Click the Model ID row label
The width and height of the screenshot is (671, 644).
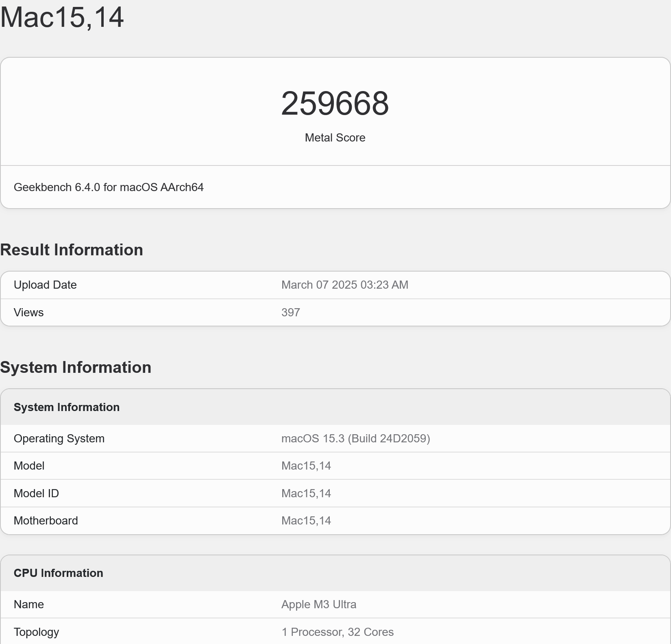[x=36, y=493]
